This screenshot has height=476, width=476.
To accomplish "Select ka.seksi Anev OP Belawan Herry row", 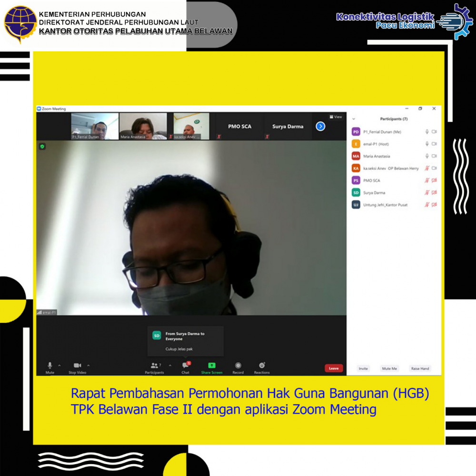I will tap(394, 168).
